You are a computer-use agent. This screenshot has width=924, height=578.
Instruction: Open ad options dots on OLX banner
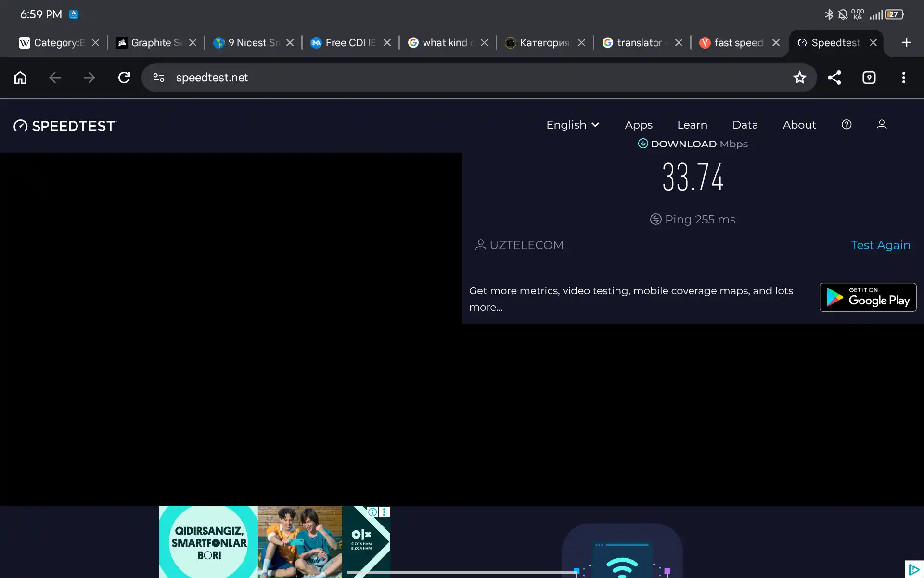click(384, 512)
